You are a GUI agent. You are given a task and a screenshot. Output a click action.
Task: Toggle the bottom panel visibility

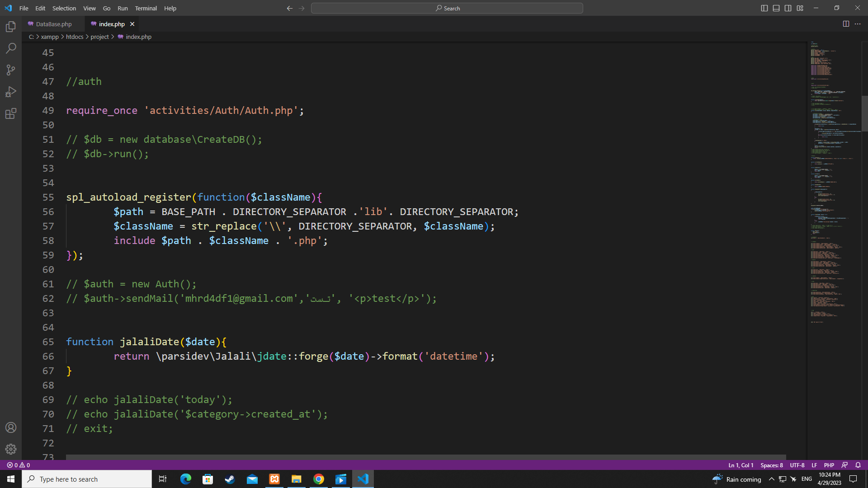776,8
